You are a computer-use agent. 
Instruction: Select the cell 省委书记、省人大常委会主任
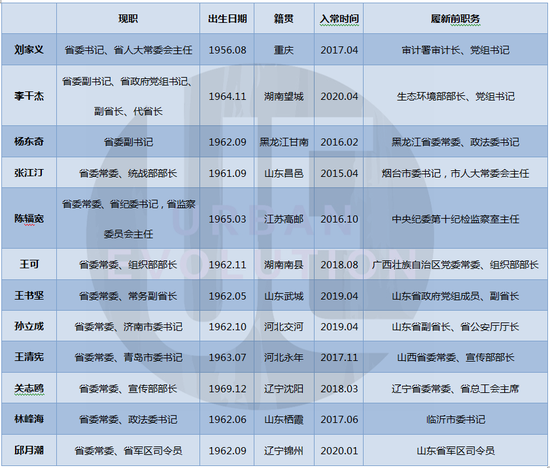coord(128,50)
